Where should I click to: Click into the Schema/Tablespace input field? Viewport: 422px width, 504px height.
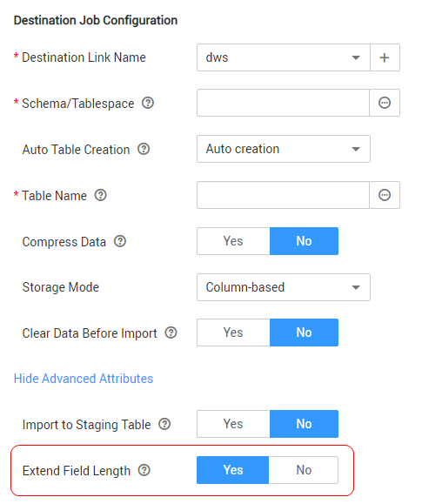283,103
